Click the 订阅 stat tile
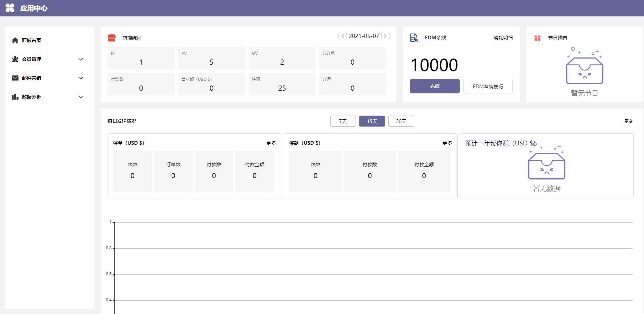The height and width of the screenshot is (314, 644). click(352, 84)
